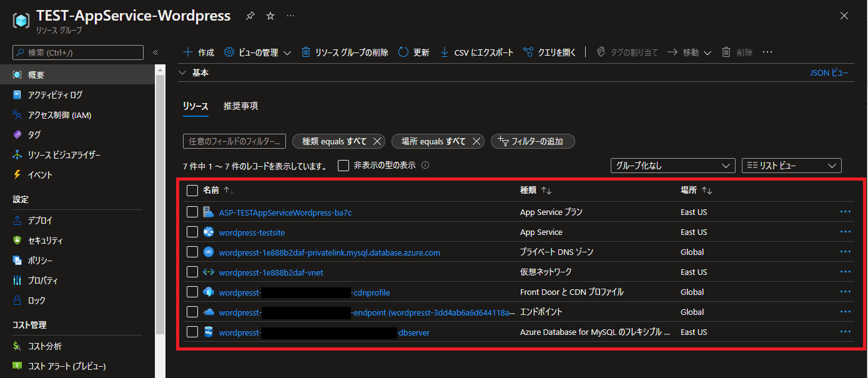Check the box for wordpress-testsite
This screenshot has height=378, width=868.
(192, 232)
